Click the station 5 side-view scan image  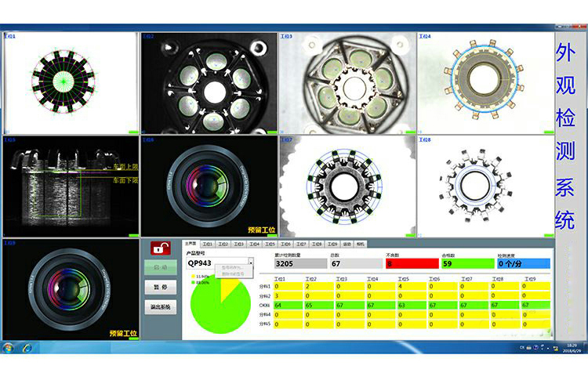coord(71,186)
